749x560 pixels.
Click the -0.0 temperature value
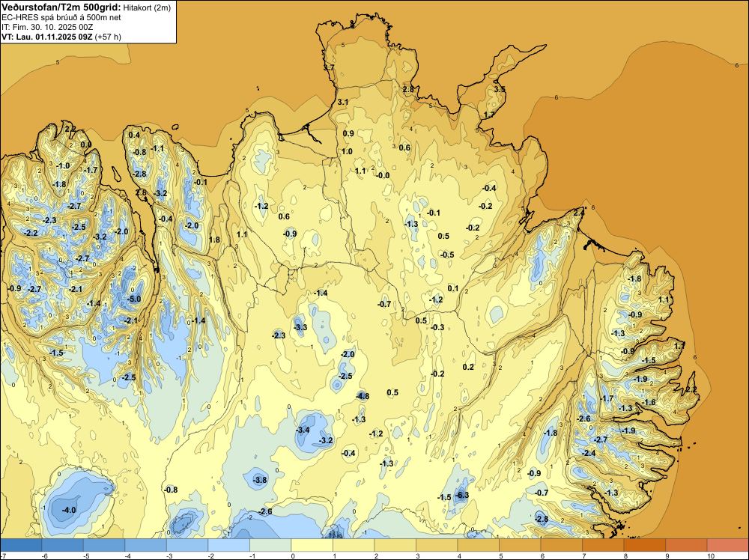pyautogui.click(x=383, y=175)
